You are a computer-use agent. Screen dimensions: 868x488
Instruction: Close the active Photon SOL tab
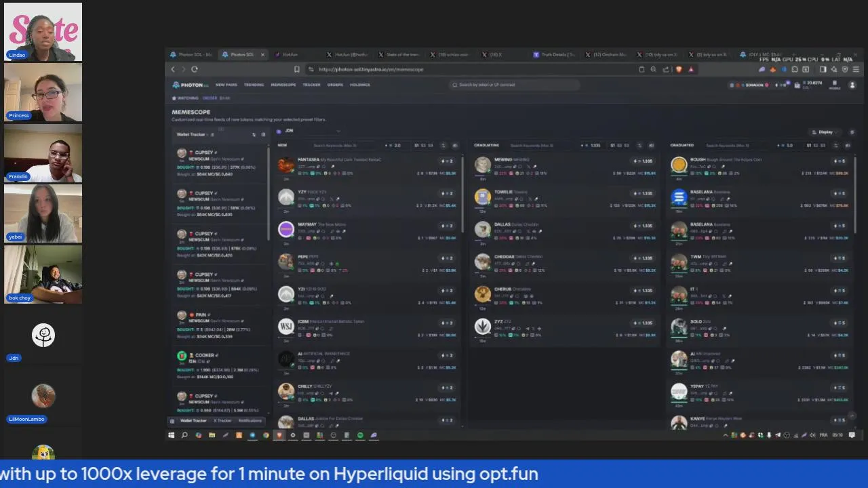tap(262, 54)
